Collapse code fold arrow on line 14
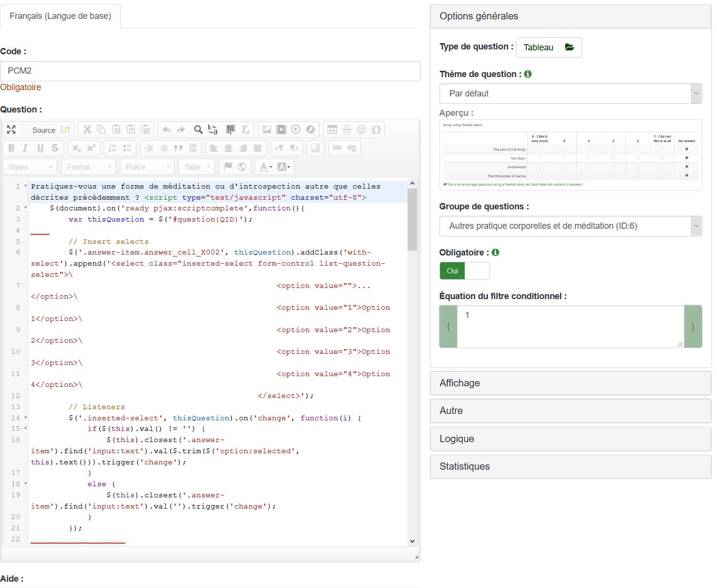Image resolution: width=717 pixels, height=588 pixels. tap(26, 418)
